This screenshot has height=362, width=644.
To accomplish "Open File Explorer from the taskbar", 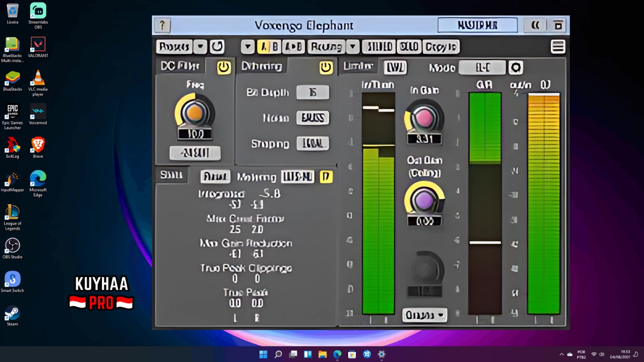I will point(323,354).
